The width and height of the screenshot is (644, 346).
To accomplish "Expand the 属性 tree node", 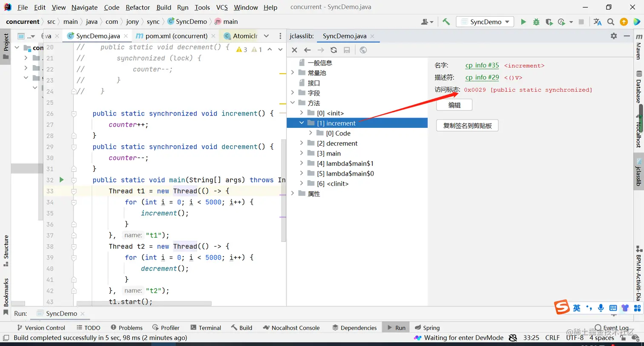I will pos(293,193).
